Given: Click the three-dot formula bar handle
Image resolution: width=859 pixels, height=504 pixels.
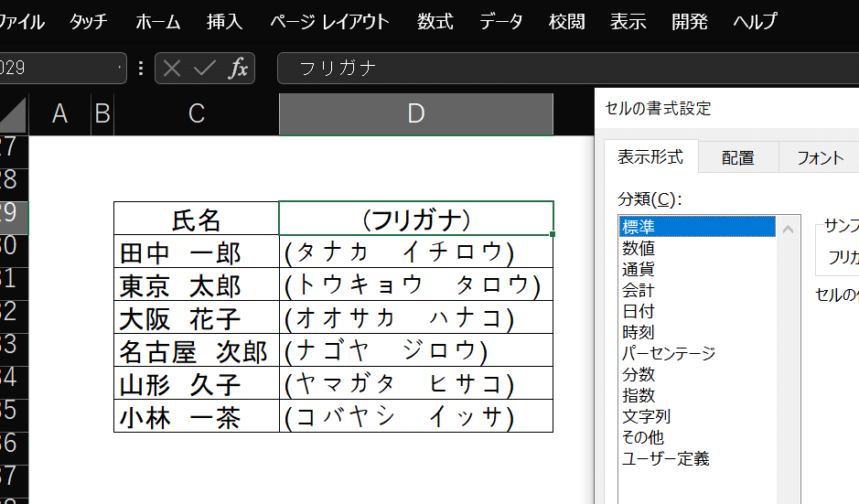Looking at the screenshot, I should (142, 69).
